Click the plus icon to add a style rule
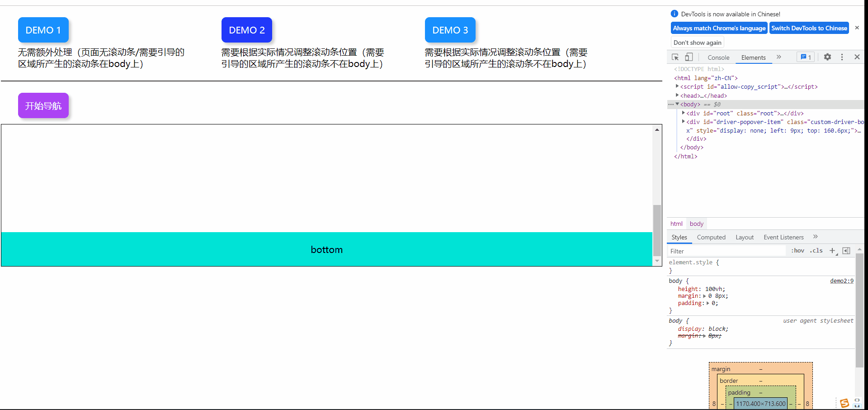 pos(833,251)
